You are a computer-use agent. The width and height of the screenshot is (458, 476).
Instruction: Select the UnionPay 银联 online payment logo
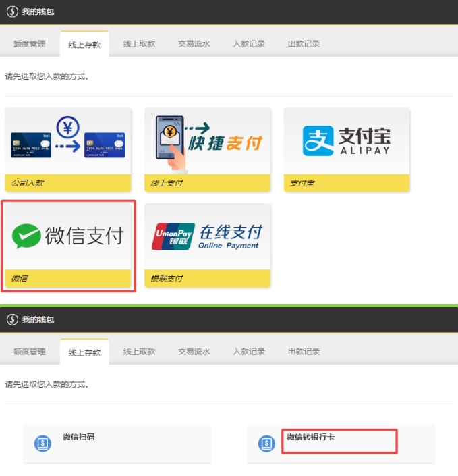(207, 236)
